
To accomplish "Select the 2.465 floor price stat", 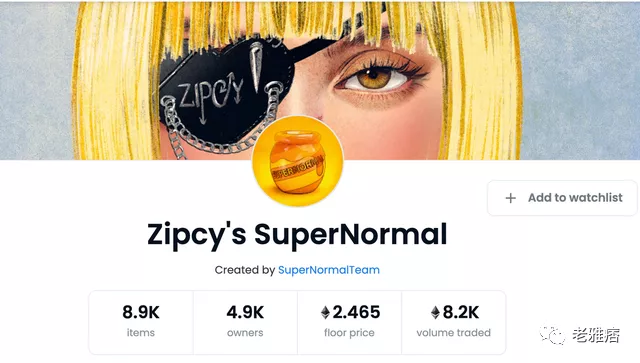I will (350, 322).
